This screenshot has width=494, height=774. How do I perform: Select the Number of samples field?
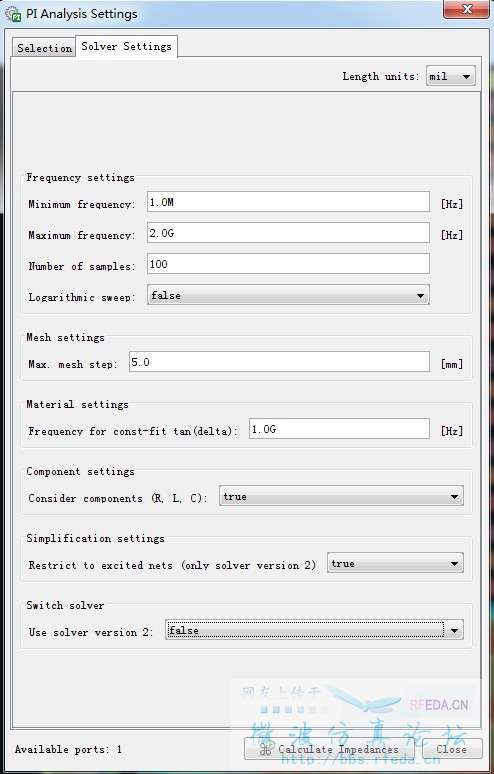tap(288, 264)
